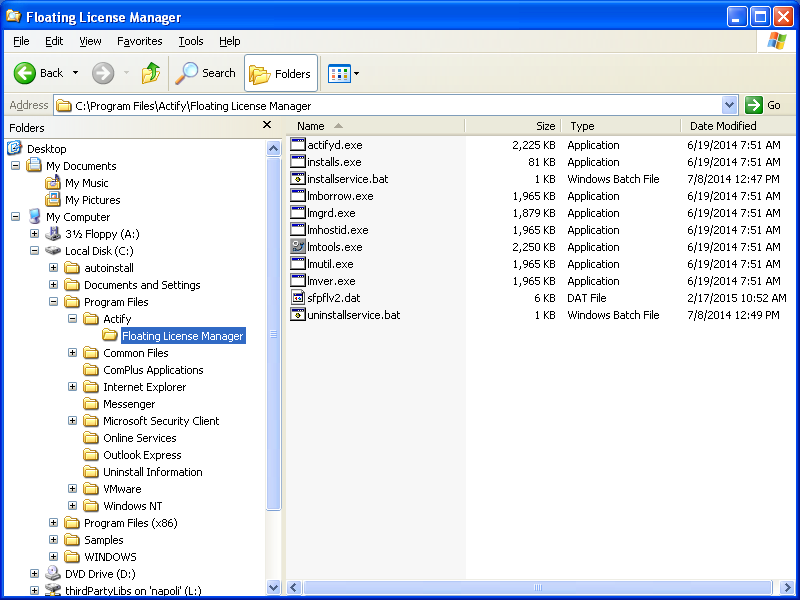Image resolution: width=800 pixels, height=600 pixels.
Task: Open the Favorites menu
Action: tap(139, 41)
